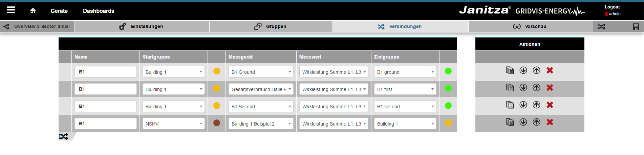644x155 pixels.
Task: Expand Messwert dropdown in third row
Action: [334, 106]
